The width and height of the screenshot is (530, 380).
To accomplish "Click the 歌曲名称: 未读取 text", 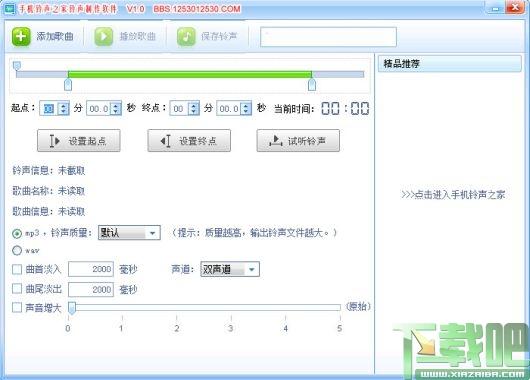I will pyautogui.click(x=49, y=191).
